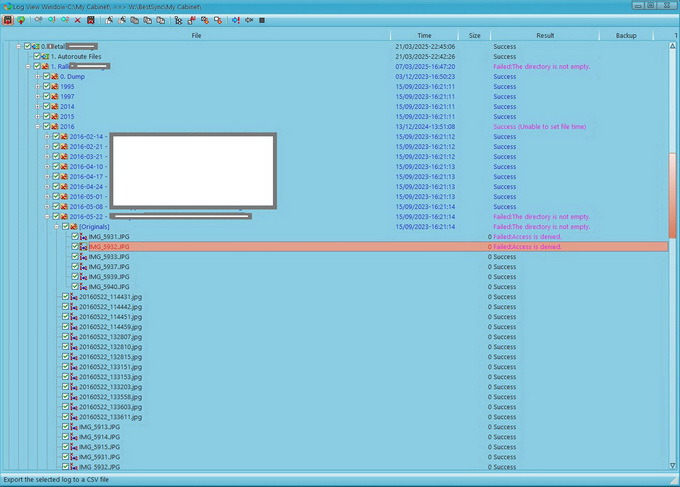Click the blue icon with red exclamation mark
Viewport: 680px width, 487px height.
pos(235,20)
